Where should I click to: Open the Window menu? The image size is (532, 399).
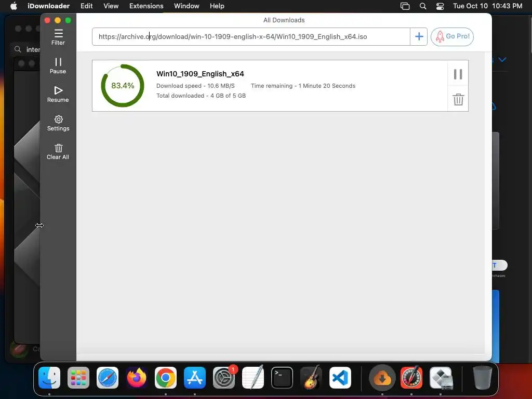click(187, 6)
